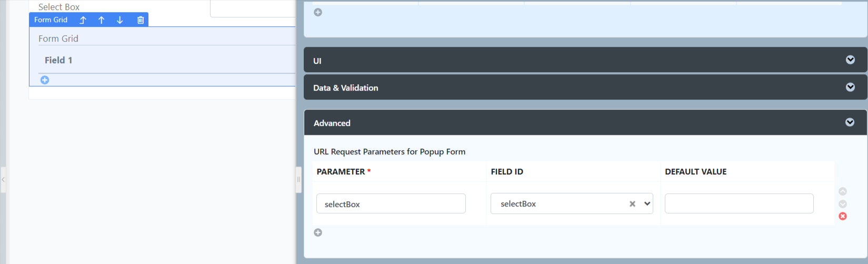
Task: Clear the Field ID selectBox selection
Action: point(632,204)
